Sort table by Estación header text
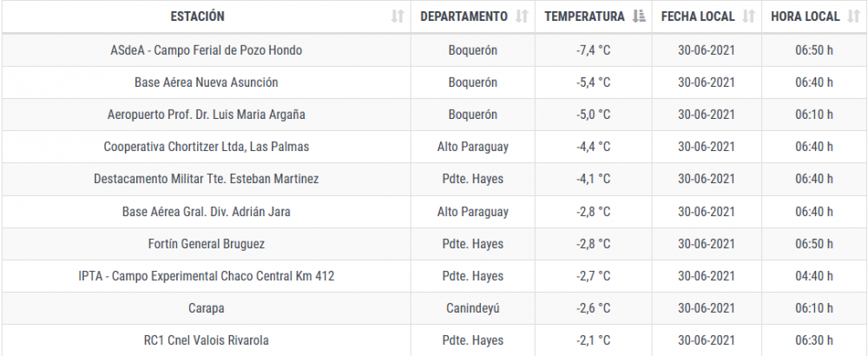Image resolution: width=868 pixels, height=356 pixels. pos(197,16)
